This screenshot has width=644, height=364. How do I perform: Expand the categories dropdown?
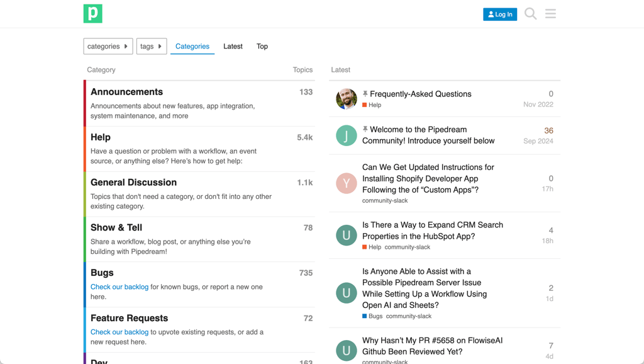108,47
